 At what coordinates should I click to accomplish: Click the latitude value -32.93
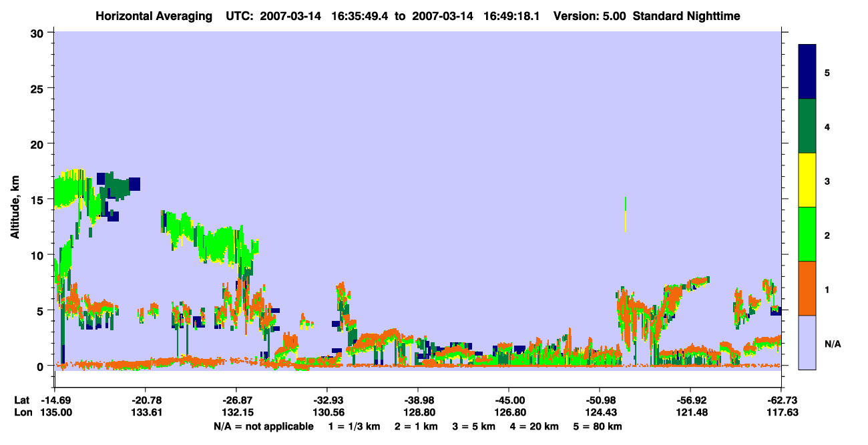327,400
